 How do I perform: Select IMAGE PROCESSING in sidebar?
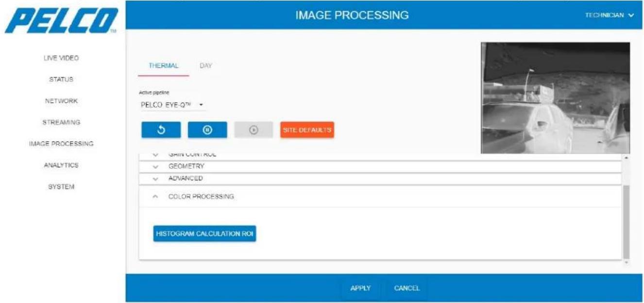[61, 143]
